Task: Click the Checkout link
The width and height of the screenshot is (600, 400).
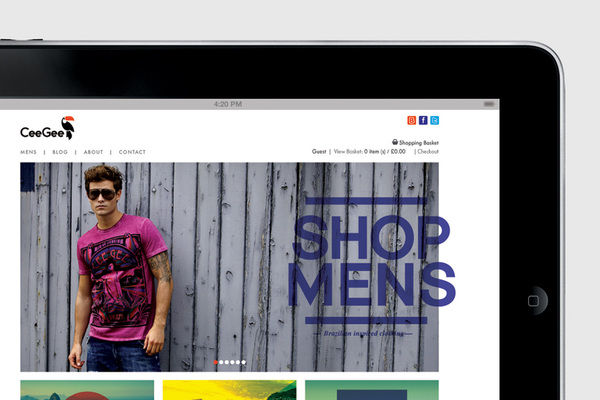Action: click(x=428, y=151)
